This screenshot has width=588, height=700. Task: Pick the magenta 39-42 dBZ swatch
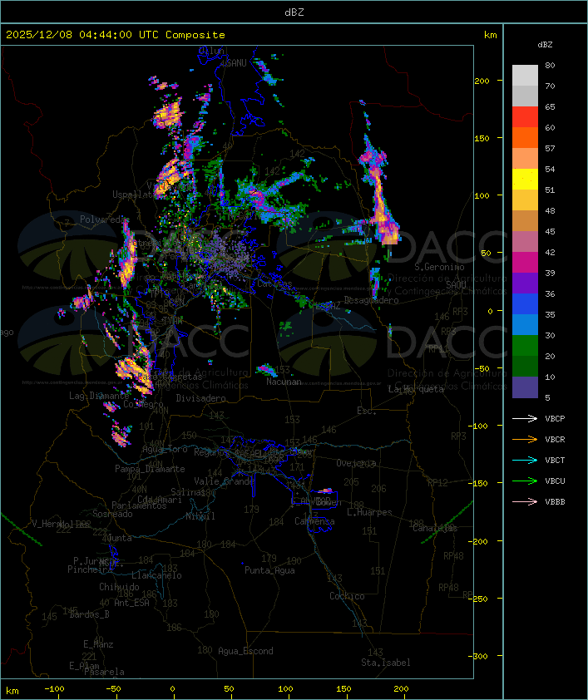525,262
